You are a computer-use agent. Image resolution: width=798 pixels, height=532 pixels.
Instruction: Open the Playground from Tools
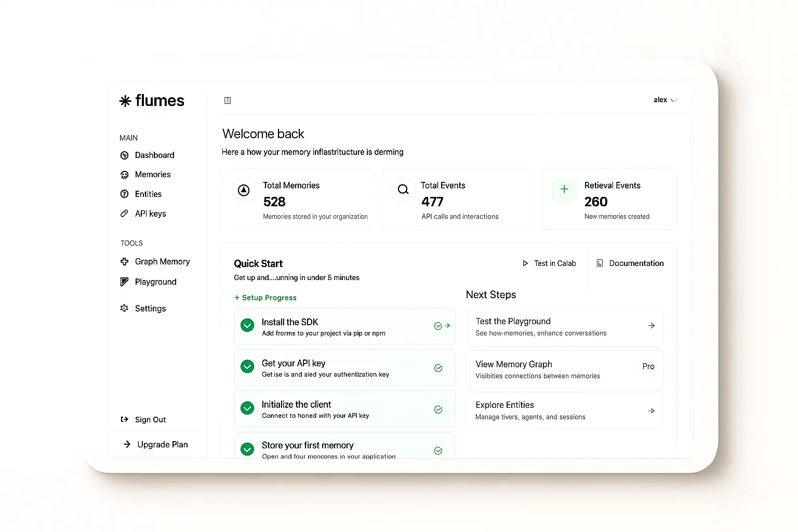(x=155, y=282)
